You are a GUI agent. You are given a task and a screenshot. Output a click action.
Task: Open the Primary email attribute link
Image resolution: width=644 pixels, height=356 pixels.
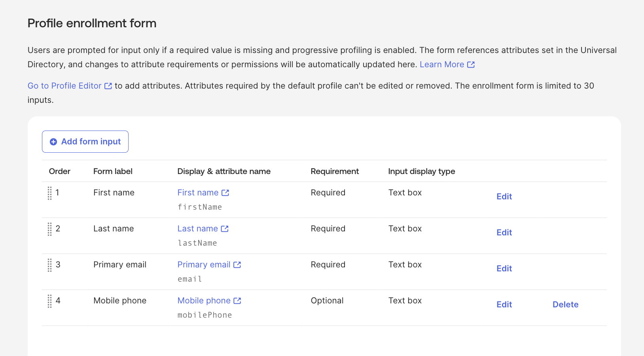[x=204, y=265]
